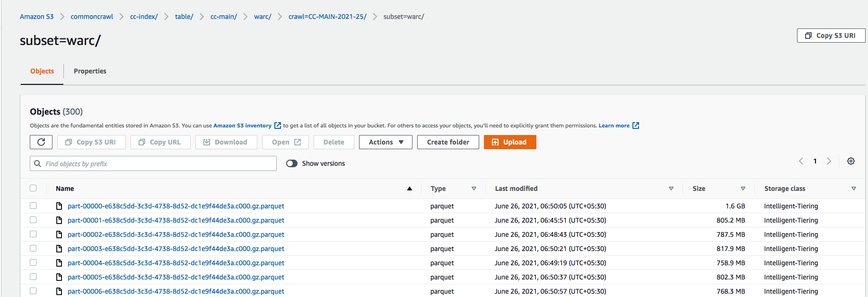
Task: Open part-00000 parquet file link
Action: tap(176, 206)
